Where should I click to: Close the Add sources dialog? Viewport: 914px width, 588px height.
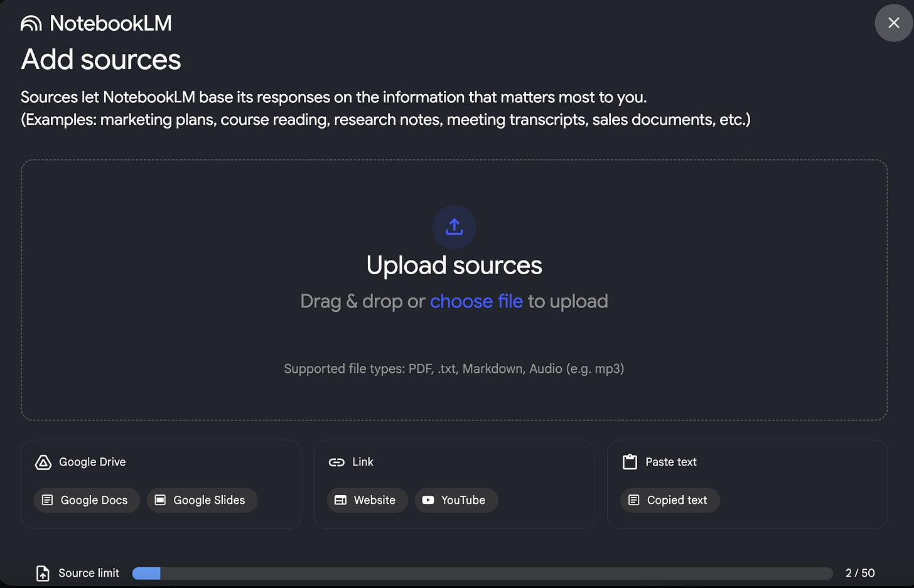click(894, 23)
